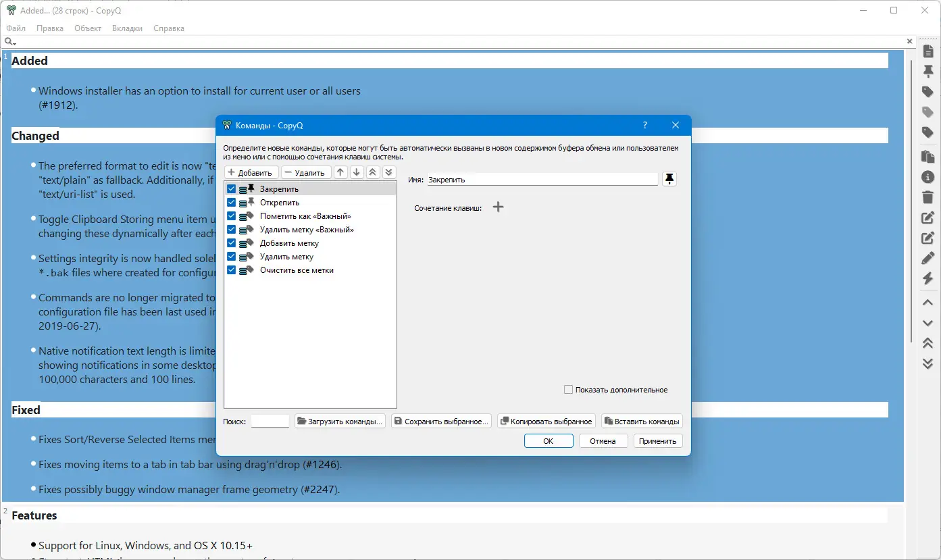Click the dimmed tag icon in the sidebar
This screenshot has height=560, width=941.
click(x=927, y=112)
